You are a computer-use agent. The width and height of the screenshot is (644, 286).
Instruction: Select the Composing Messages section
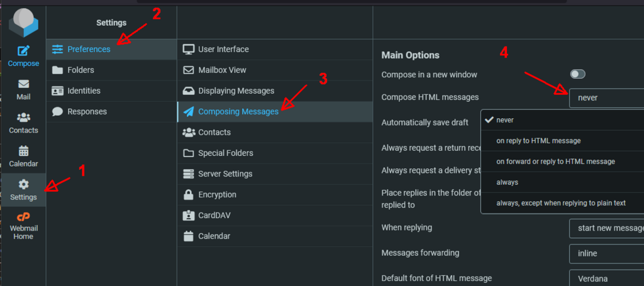pyautogui.click(x=238, y=111)
